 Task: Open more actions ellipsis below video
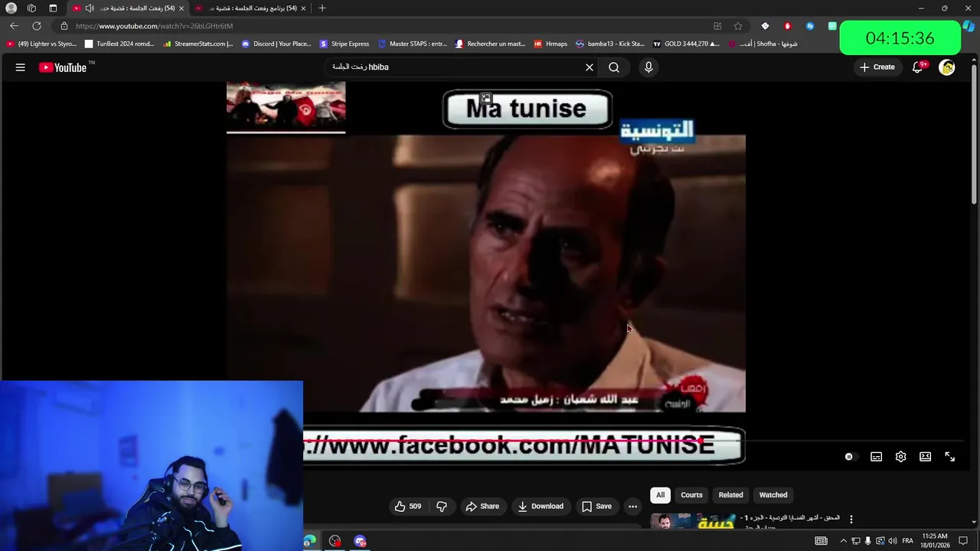point(632,507)
